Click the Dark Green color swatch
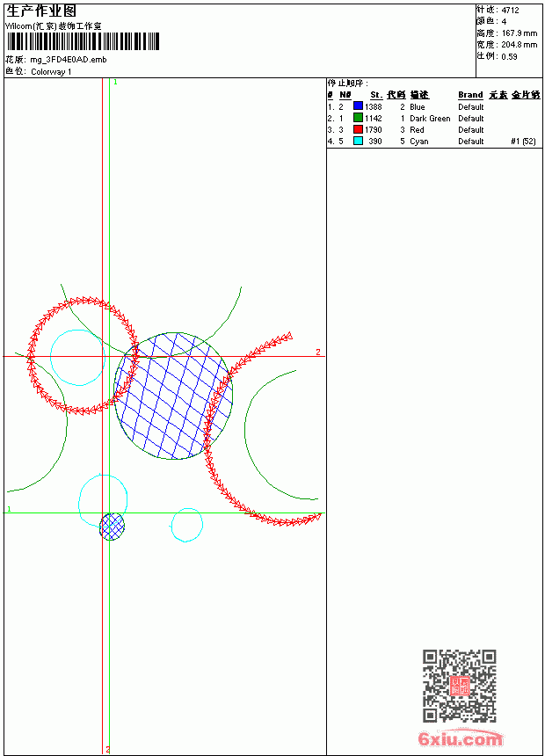 click(358, 118)
